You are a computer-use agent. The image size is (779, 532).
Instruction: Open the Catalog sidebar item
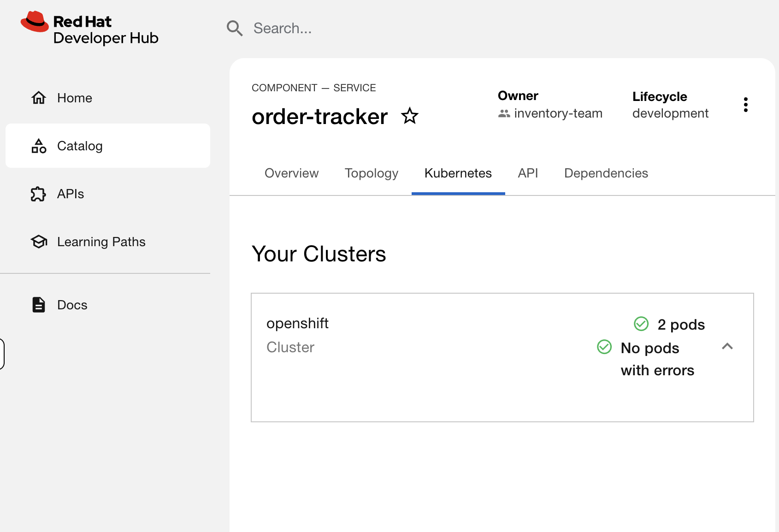[108, 146]
